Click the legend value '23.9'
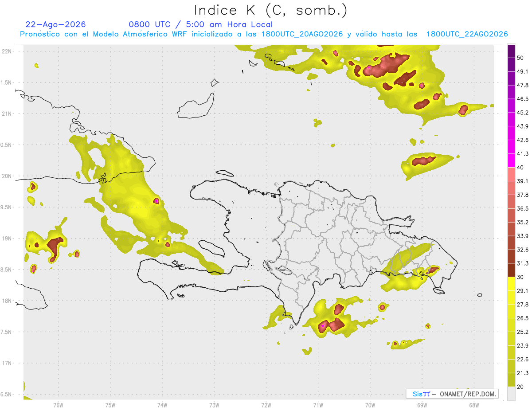532x411 pixels. click(x=523, y=346)
